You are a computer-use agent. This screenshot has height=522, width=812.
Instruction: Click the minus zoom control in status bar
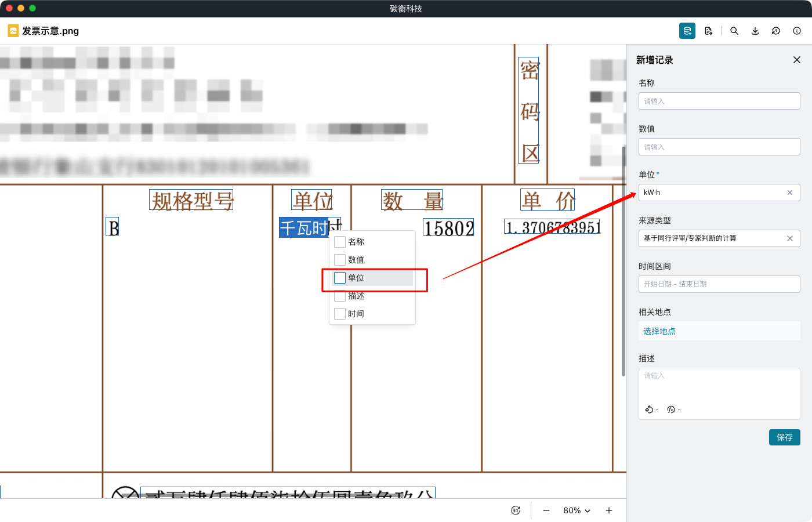coord(546,510)
